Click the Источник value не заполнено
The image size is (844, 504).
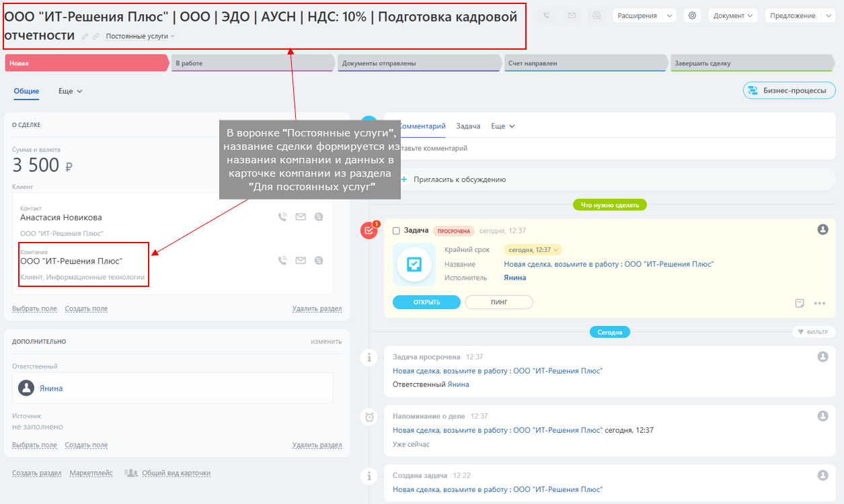[x=38, y=427]
